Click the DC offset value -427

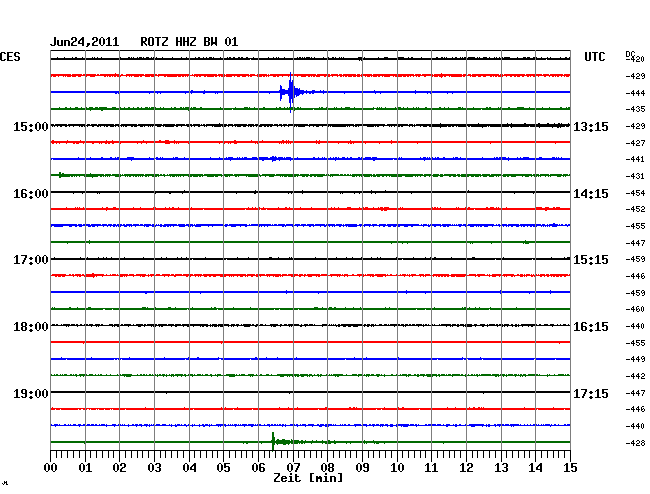click(635, 143)
